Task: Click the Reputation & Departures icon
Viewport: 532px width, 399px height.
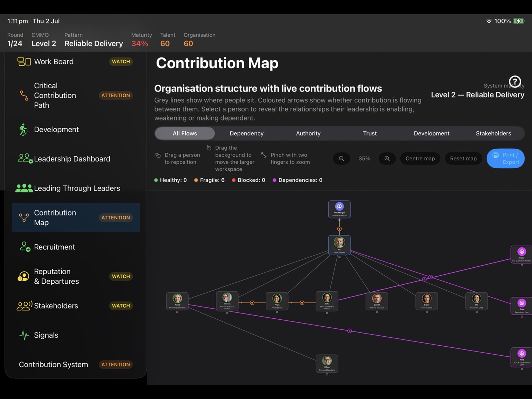Action: [23, 276]
